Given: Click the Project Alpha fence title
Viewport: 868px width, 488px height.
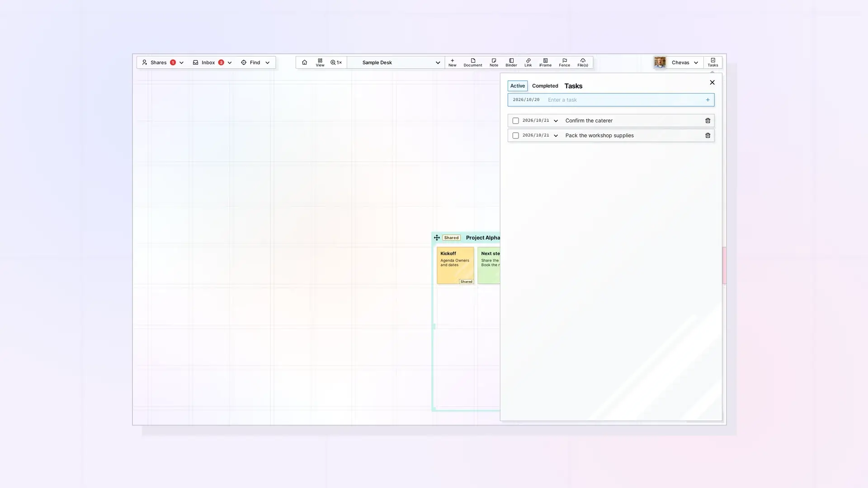Looking at the screenshot, I should (483, 238).
